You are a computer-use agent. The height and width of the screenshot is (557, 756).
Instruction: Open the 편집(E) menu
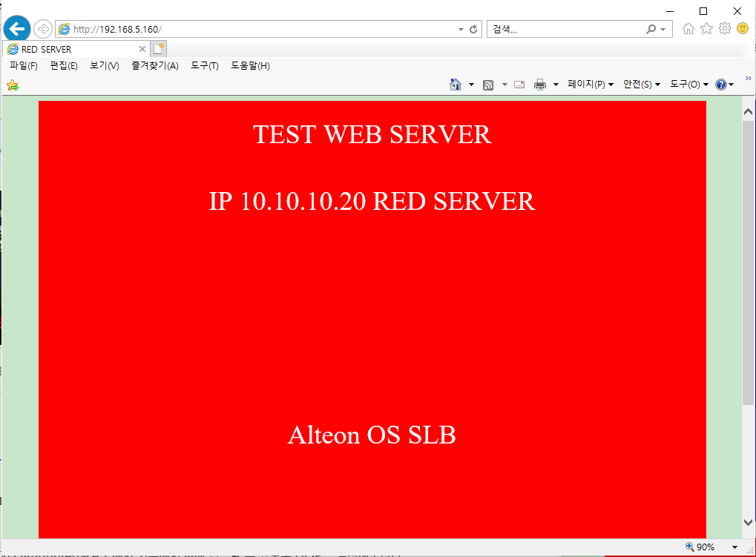pos(64,66)
